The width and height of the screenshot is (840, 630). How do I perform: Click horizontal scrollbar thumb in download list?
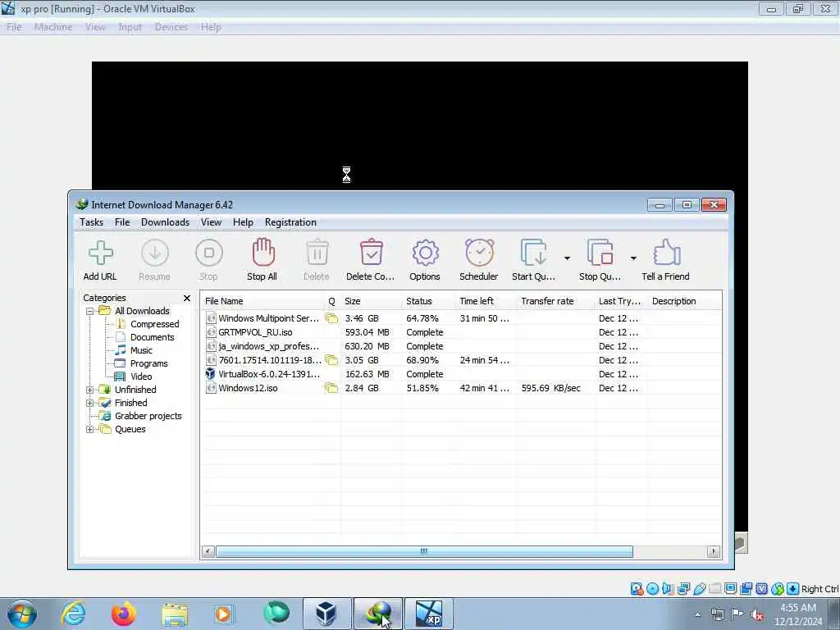(x=424, y=551)
